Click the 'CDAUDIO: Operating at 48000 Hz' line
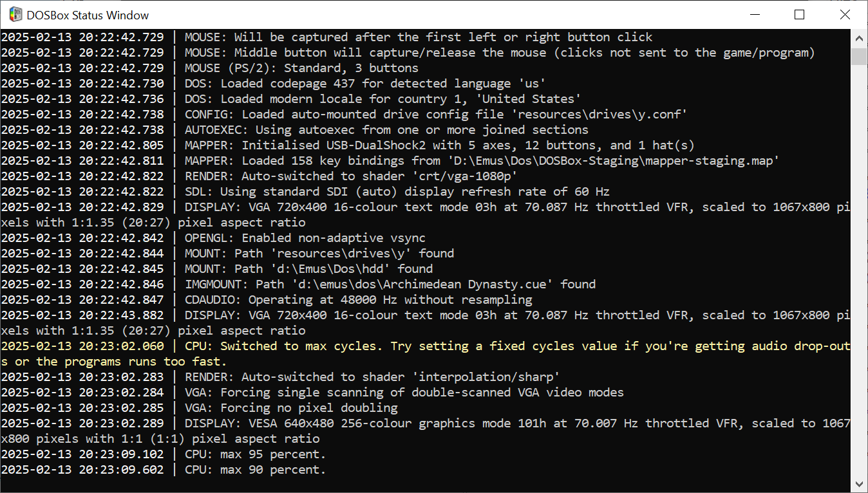This screenshot has height=493, width=868. [267, 299]
